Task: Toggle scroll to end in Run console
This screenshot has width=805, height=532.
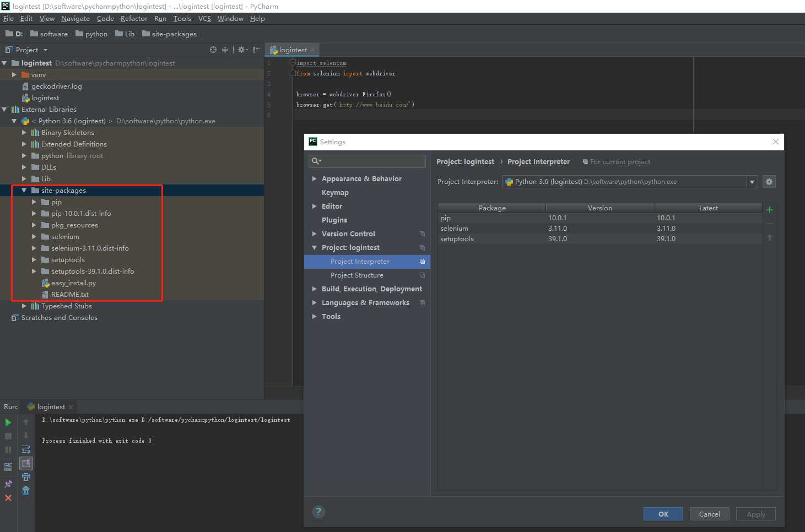Action: [x=26, y=463]
